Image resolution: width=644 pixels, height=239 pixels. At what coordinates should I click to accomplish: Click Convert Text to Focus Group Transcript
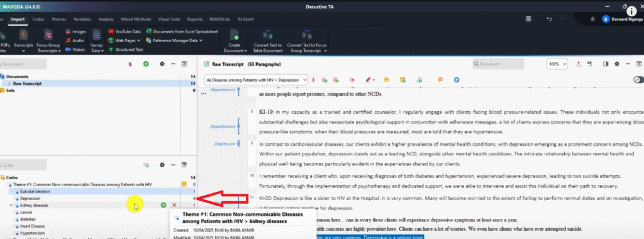(x=307, y=41)
